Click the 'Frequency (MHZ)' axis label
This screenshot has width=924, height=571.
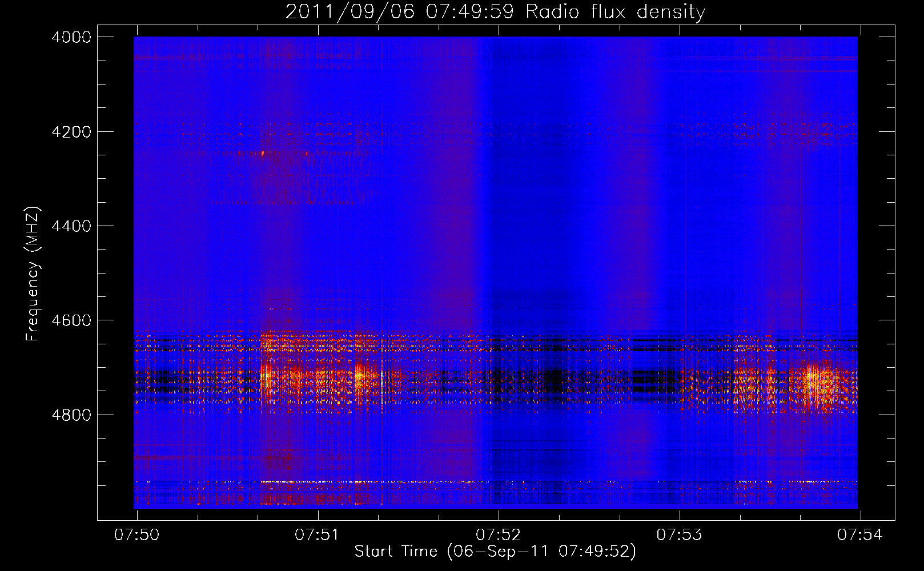(33, 274)
